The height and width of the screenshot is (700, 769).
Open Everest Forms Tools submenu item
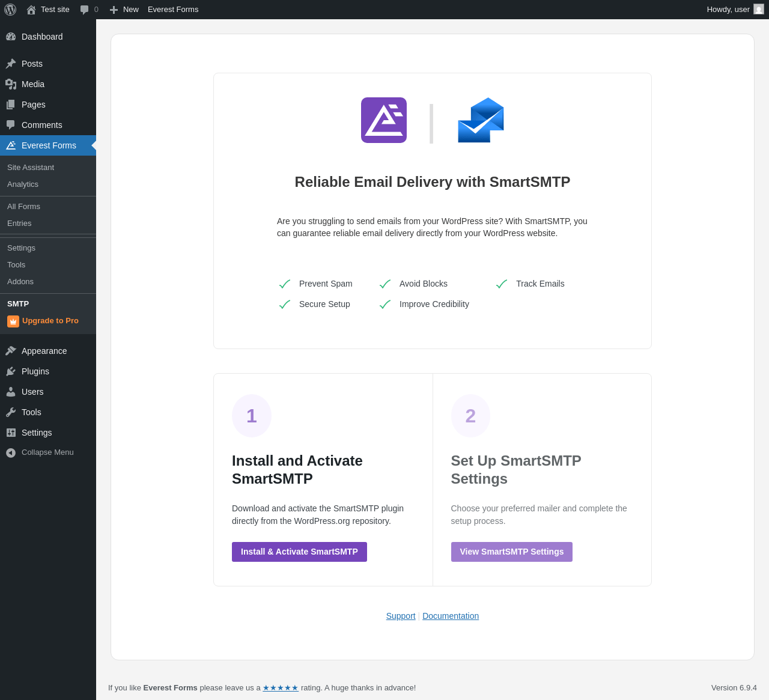(x=16, y=265)
